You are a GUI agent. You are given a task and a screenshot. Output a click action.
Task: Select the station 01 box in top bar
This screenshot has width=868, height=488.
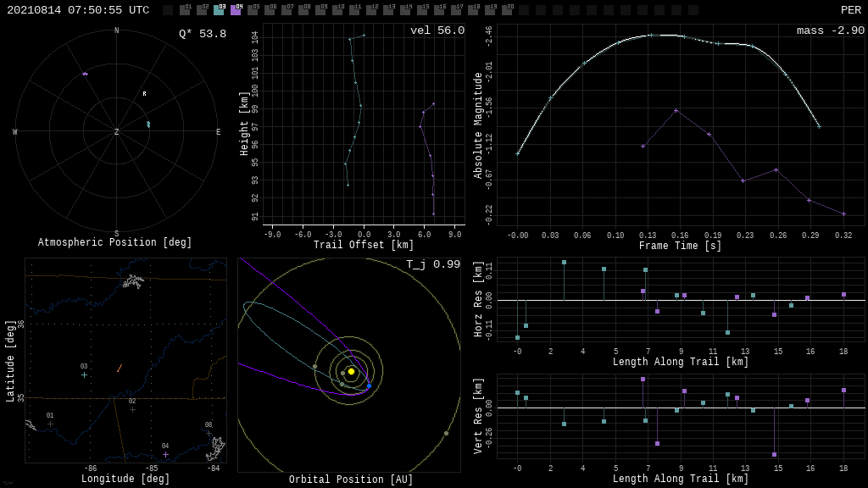185,10
